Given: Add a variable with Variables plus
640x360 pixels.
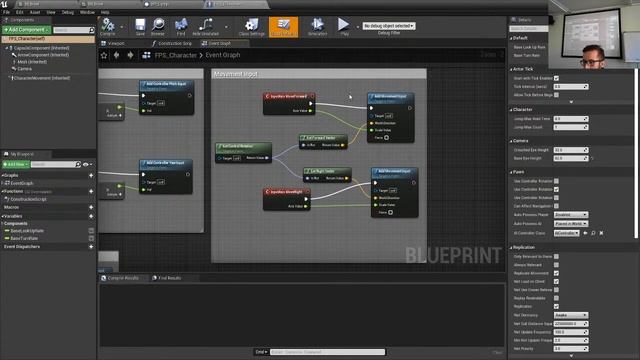Looking at the screenshot, I should tap(91, 216).
